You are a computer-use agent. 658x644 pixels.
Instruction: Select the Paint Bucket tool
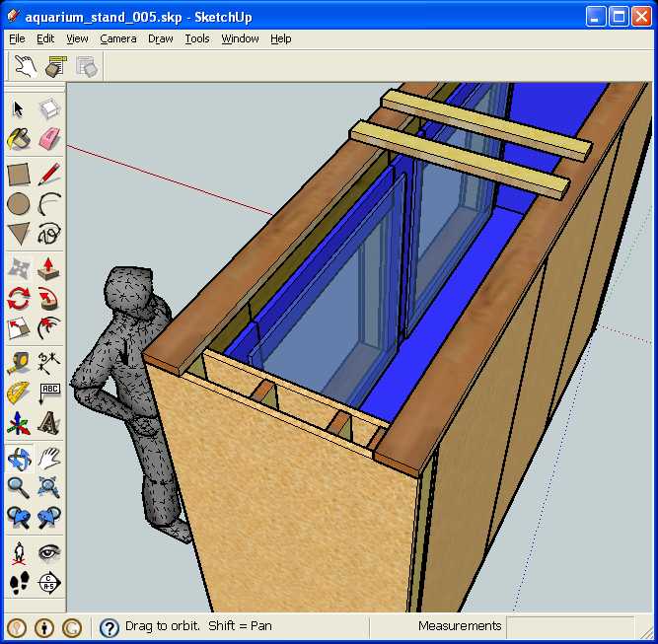tap(19, 139)
